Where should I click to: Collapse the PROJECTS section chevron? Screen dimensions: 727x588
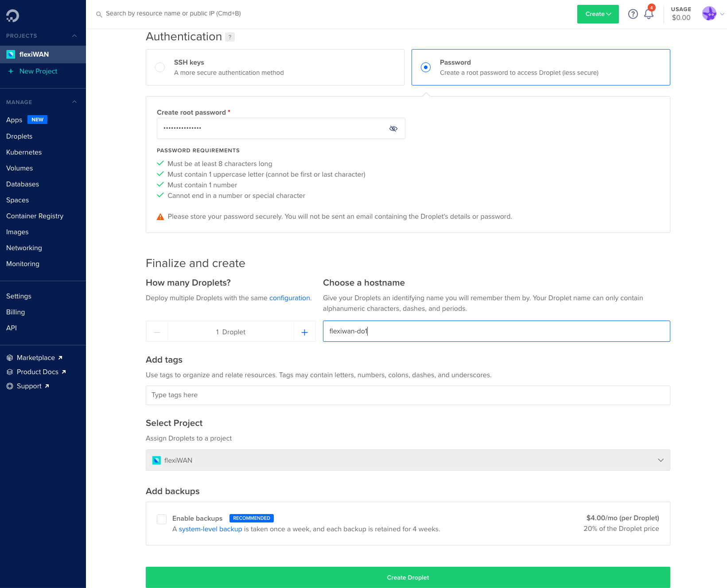[x=74, y=36]
